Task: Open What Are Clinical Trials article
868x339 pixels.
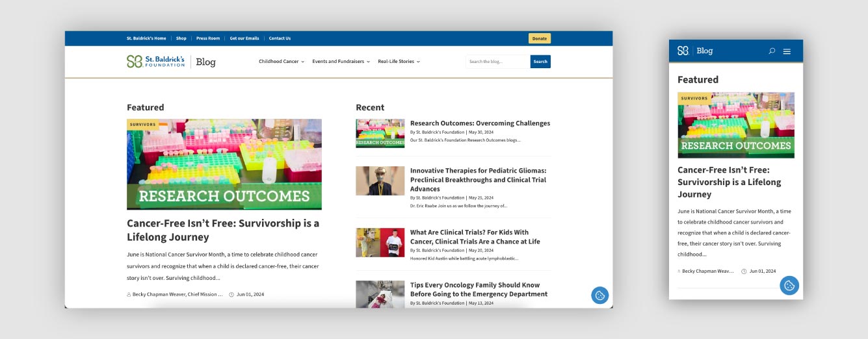Action: pyautogui.click(x=475, y=237)
